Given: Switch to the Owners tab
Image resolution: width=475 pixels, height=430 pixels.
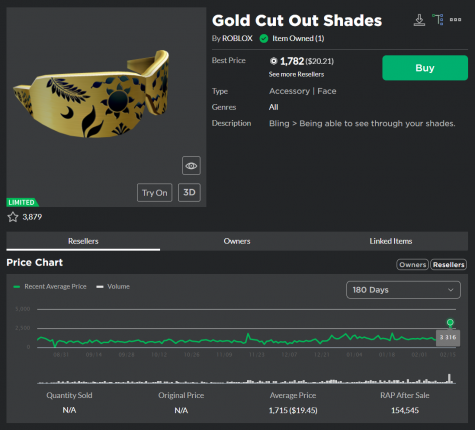Looking at the screenshot, I should pos(237,241).
